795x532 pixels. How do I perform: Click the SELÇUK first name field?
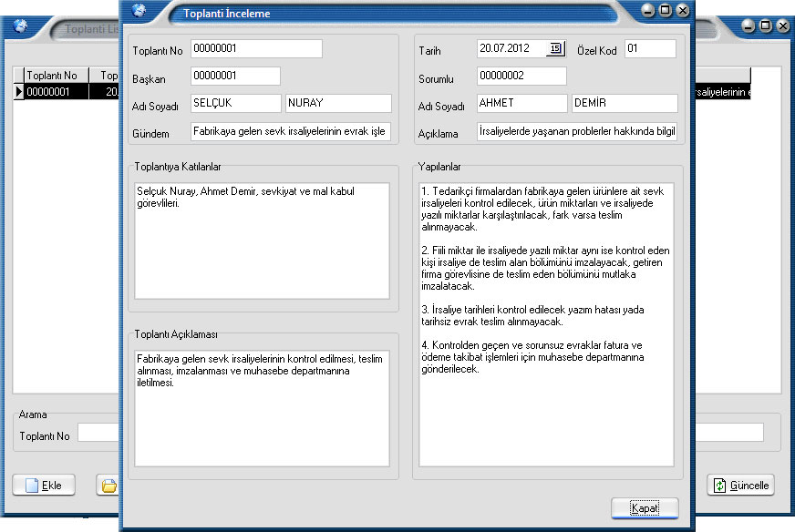tap(236, 103)
